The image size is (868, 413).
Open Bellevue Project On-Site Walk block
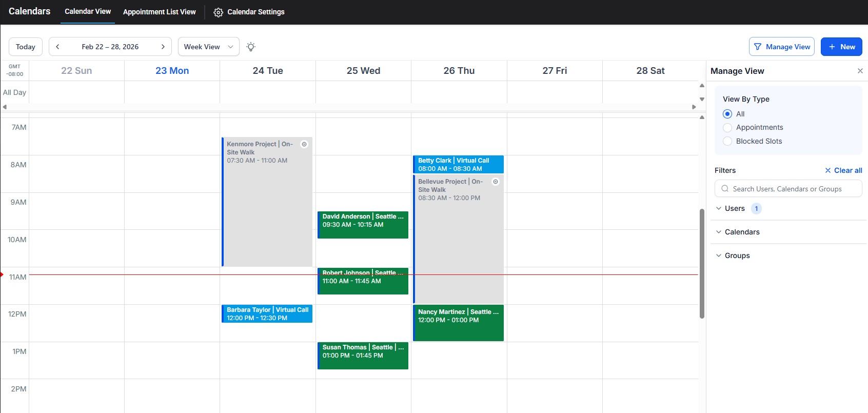coord(458,239)
